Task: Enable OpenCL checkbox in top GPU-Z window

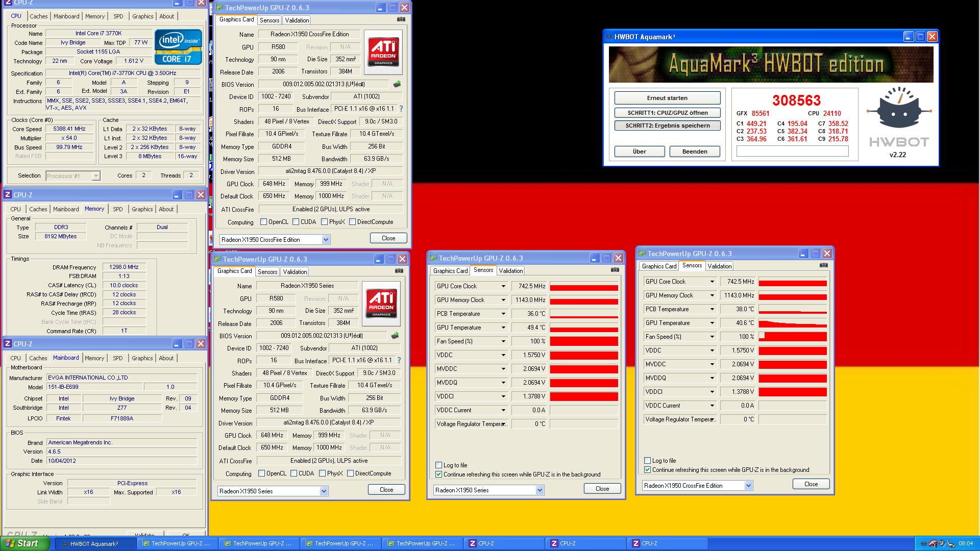Action: pos(263,222)
